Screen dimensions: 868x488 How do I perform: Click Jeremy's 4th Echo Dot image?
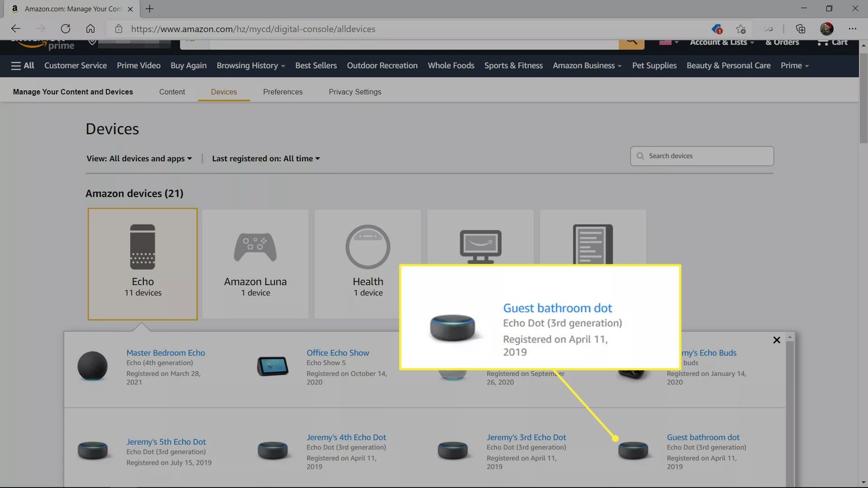click(x=273, y=450)
